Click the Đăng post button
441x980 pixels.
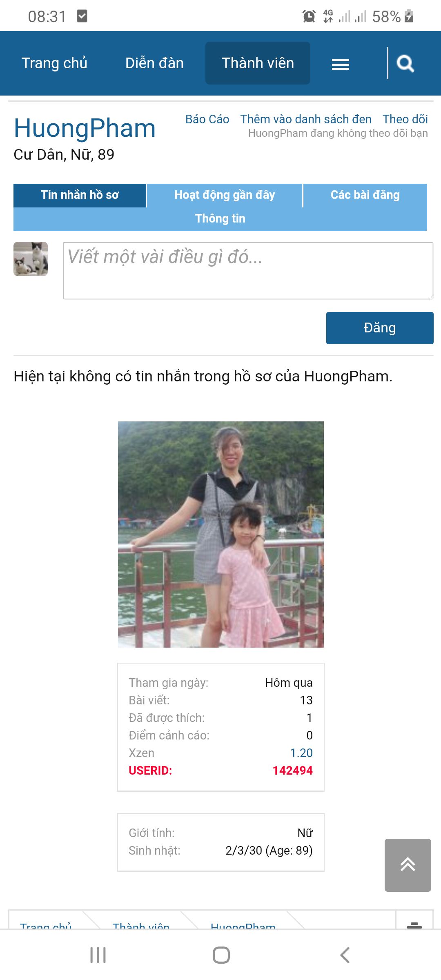pos(380,328)
